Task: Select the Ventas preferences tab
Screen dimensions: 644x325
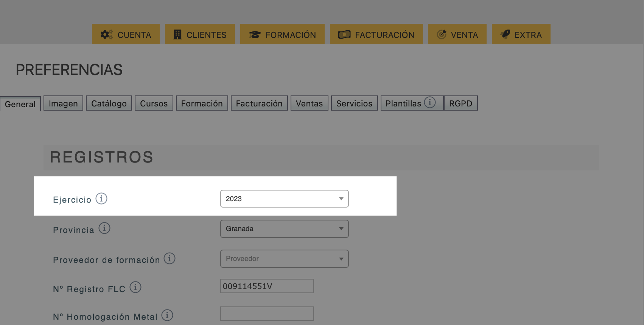Action: 310,103
